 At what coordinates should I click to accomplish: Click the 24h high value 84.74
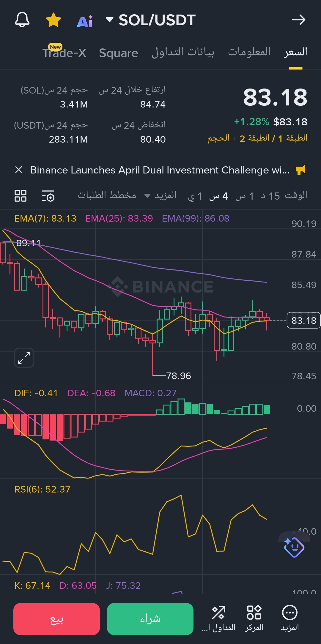(x=153, y=105)
